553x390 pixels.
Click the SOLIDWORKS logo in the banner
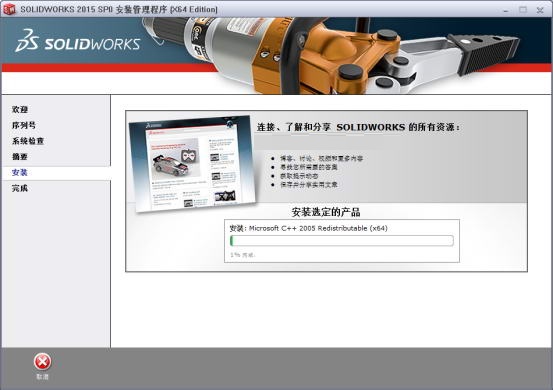[x=78, y=42]
